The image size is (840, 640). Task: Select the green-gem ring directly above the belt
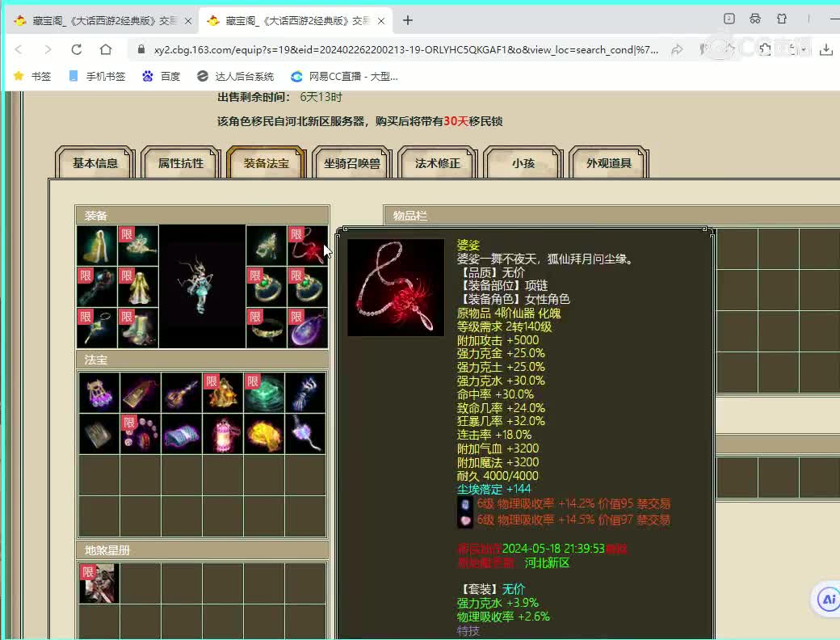[267, 287]
